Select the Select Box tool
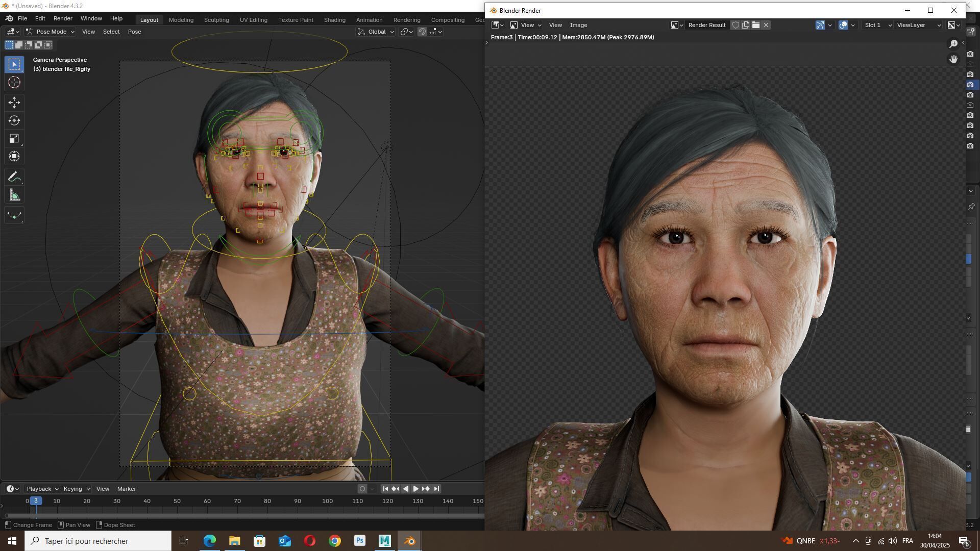Viewport: 980px width, 551px height. tap(14, 64)
